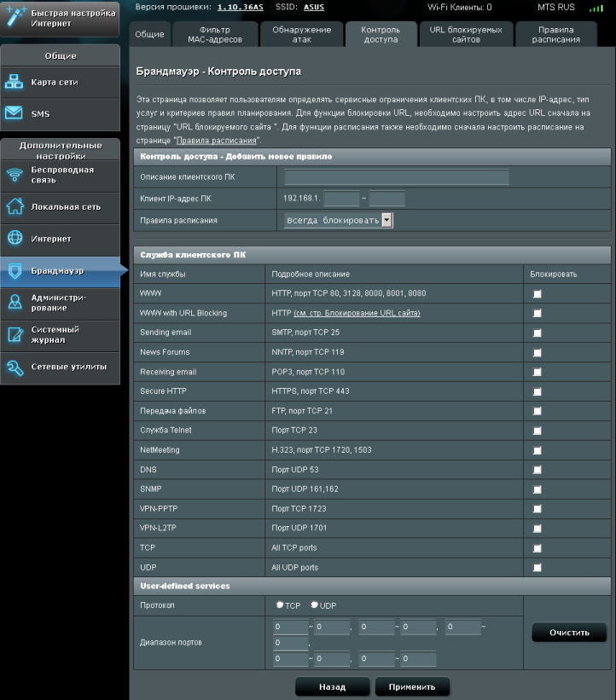Block the Telnet service checkbox
Image resolution: width=616 pixels, height=700 pixels.
point(537,431)
